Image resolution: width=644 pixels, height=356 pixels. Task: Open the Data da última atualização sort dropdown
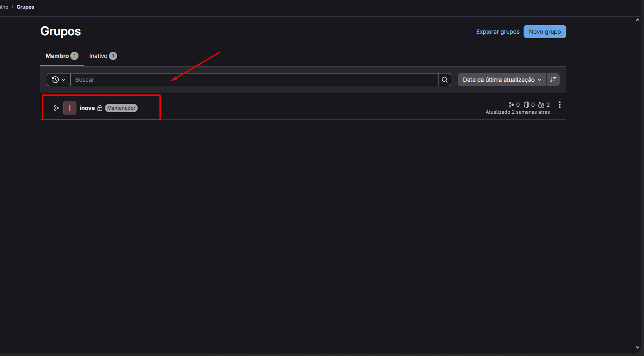(502, 80)
